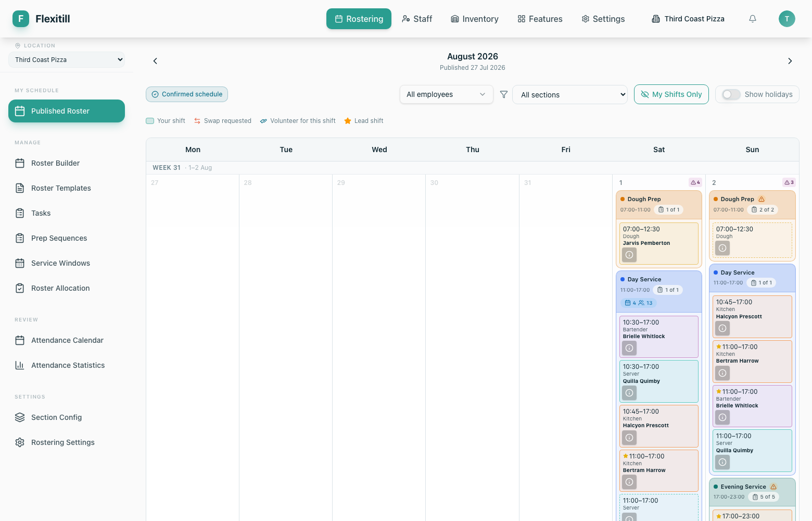Toggle the Show holidays switch

click(731, 94)
